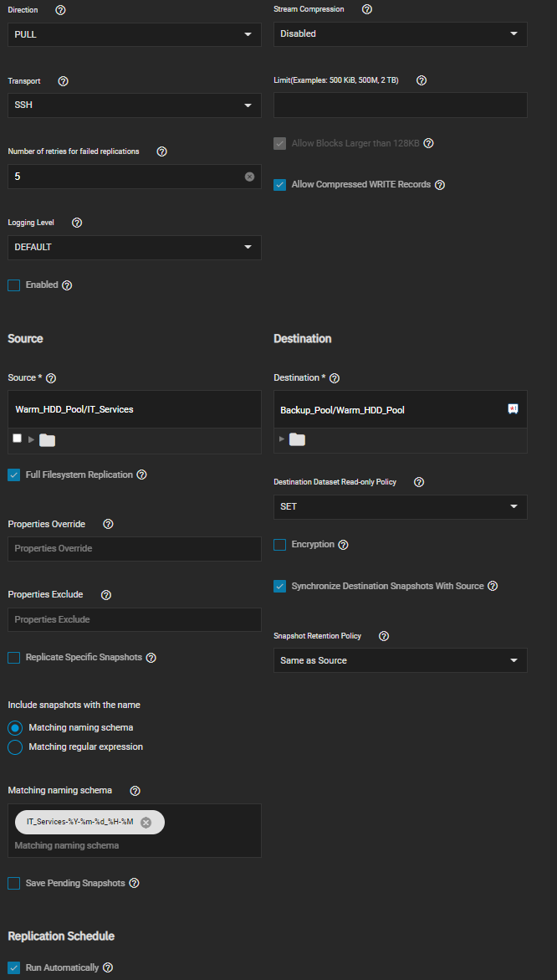Open the Direction PULL dropdown

(135, 34)
